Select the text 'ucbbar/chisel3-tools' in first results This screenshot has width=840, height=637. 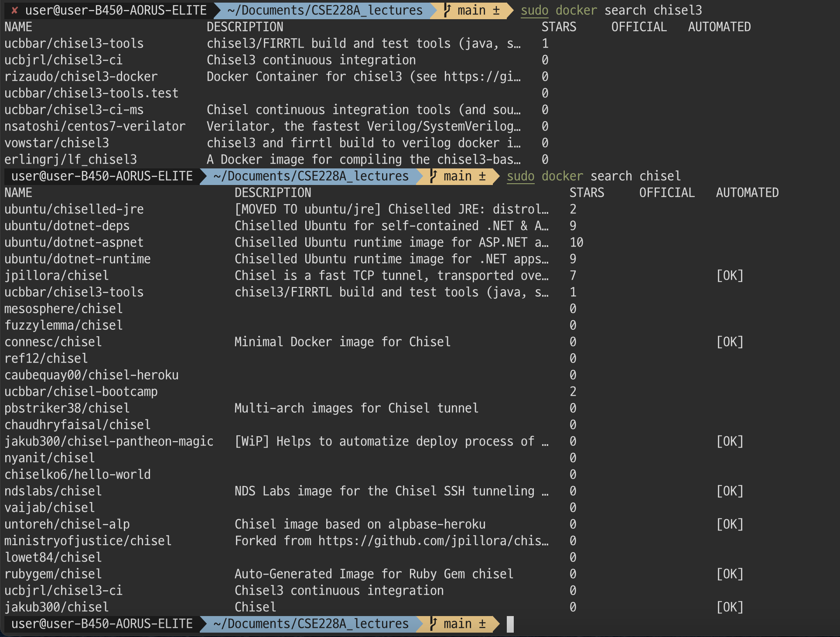[74, 44]
